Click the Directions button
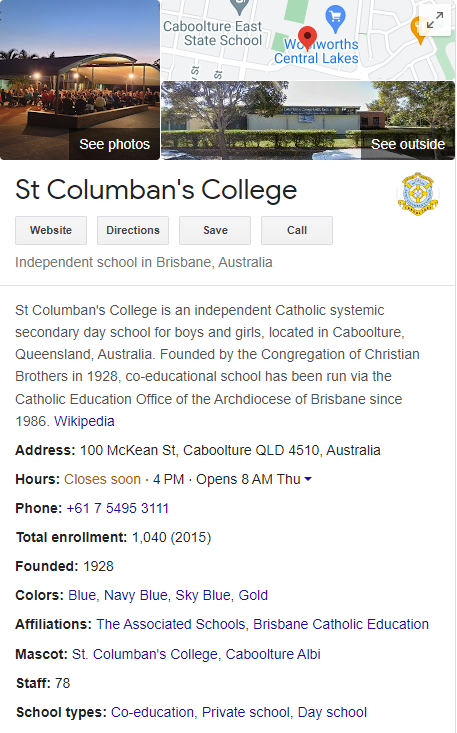Screen dimensions: 457x733 point(133,230)
